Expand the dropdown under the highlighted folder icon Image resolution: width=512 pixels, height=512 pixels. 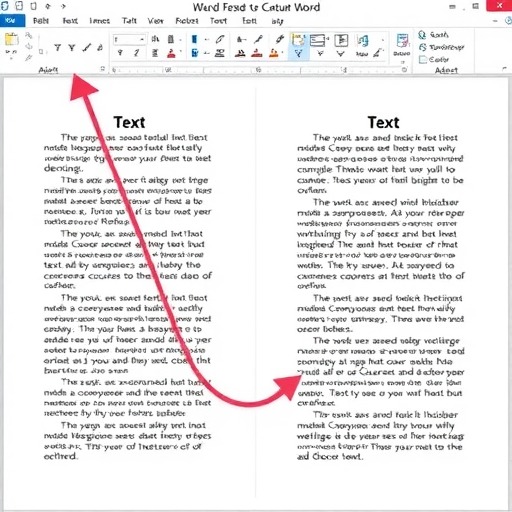[298, 54]
